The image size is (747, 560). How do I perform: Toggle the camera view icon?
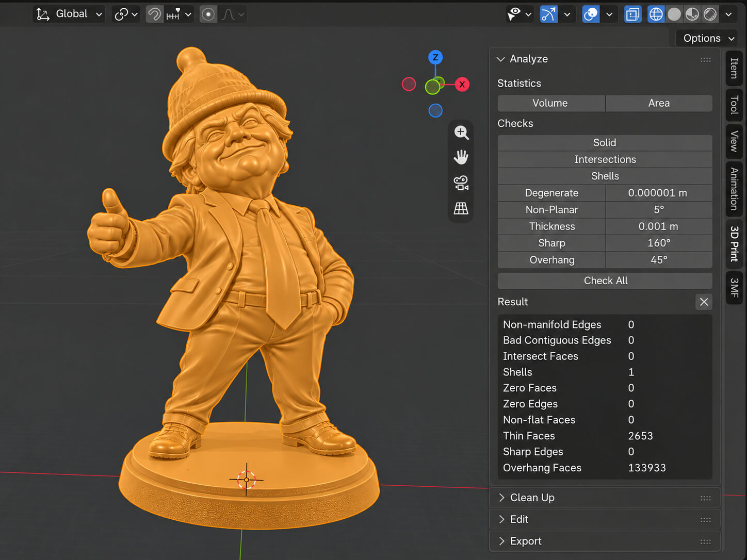pyautogui.click(x=461, y=183)
